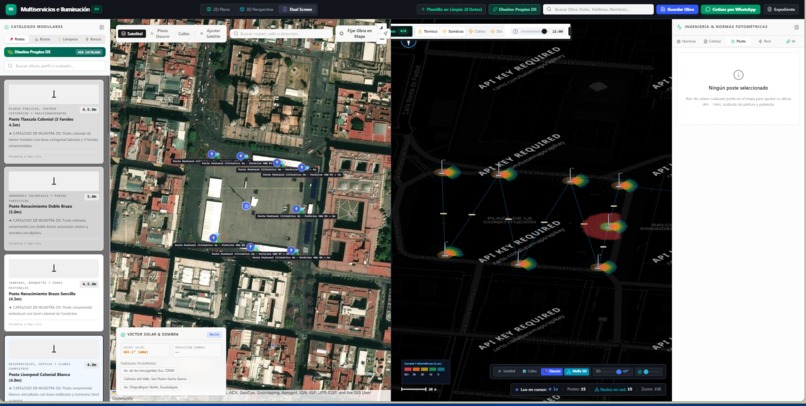Image resolution: width=806 pixels, height=406 pixels.
Task: Click Cotizar por WhatsApp button
Action: tap(730, 9)
